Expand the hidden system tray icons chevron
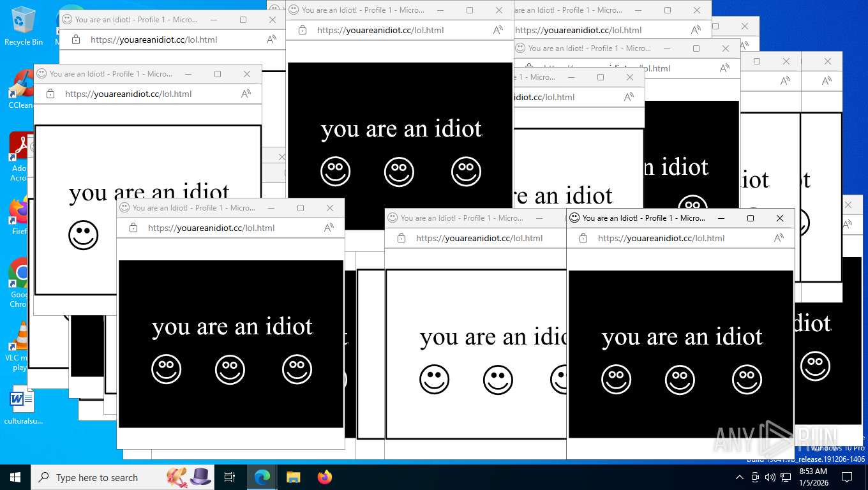This screenshot has height=490, width=868. (x=740, y=477)
